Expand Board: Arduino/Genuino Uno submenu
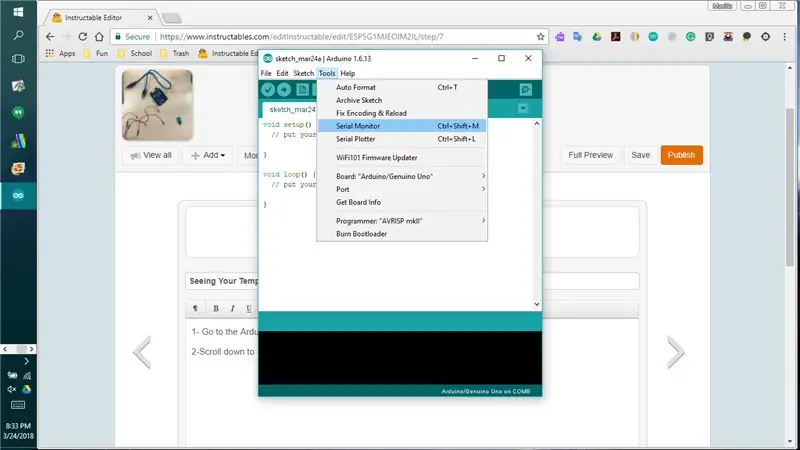This screenshot has height=450, width=800. click(402, 176)
